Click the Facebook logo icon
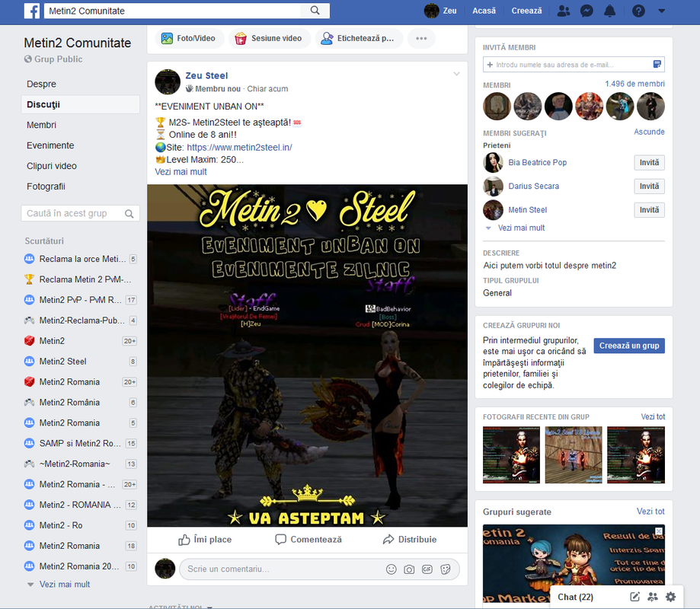700x609 pixels. point(32,11)
